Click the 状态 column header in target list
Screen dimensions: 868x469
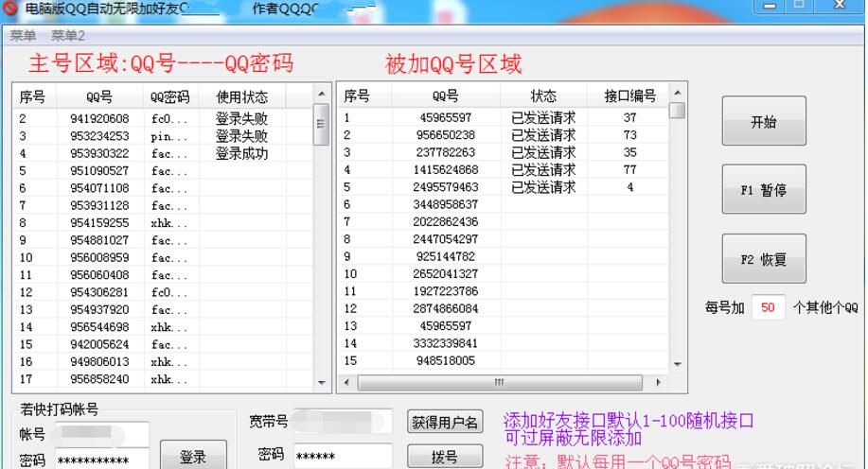tap(543, 96)
